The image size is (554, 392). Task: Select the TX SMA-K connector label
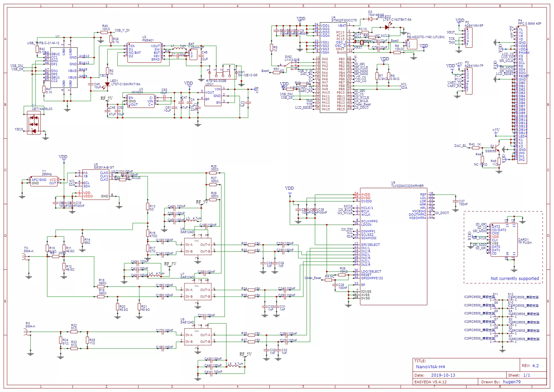[29, 250]
